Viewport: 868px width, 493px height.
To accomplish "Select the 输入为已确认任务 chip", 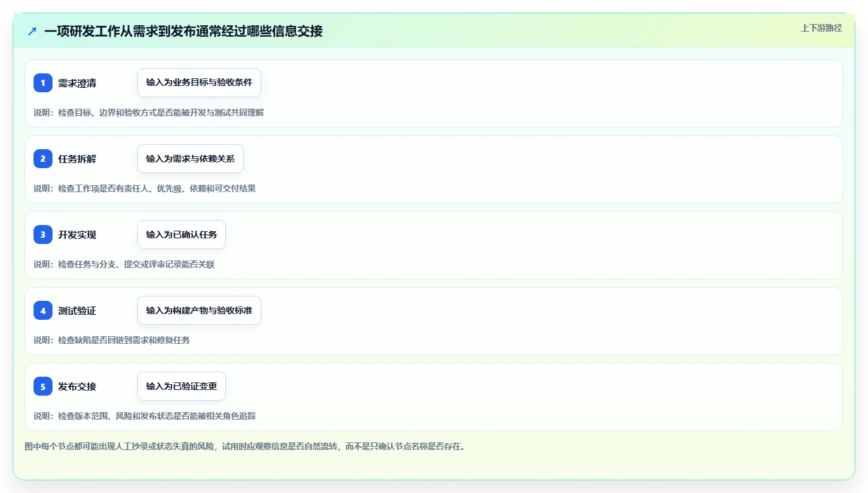I will point(182,234).
